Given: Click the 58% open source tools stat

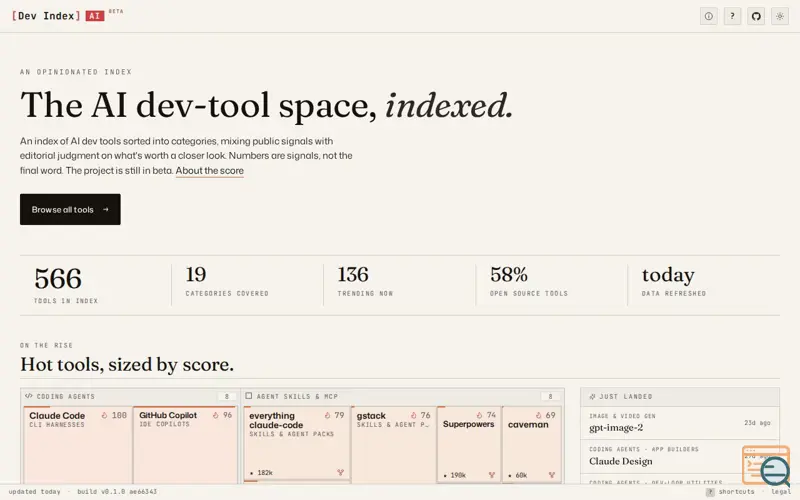Looking at the screenshot, I should [529, 281].
